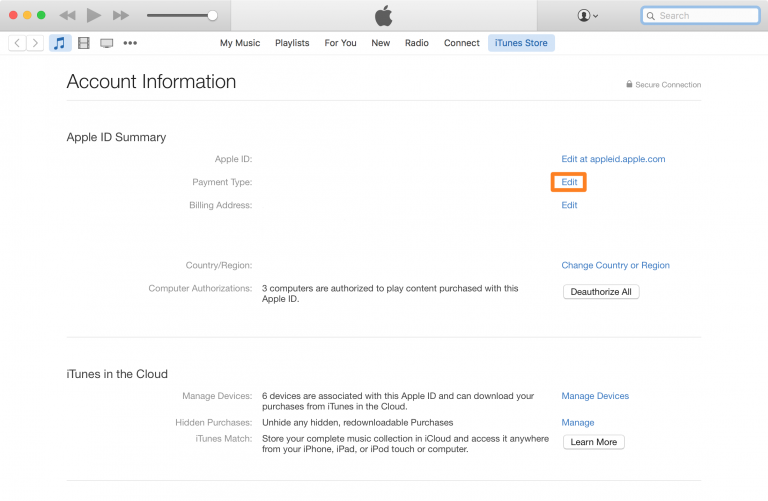Open the more media types ellipsis
The image size is (768, 501).
pyautogui.click(x=130, y=43)
